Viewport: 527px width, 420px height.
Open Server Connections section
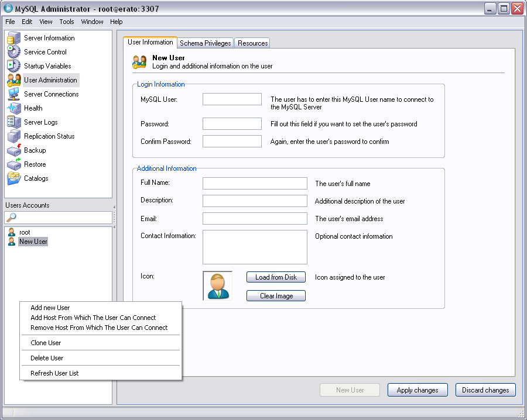click(x=52, y=94)
